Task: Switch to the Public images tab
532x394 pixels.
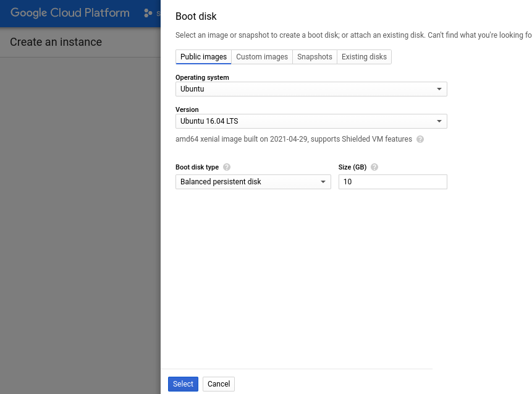Action: pyautogui.click(x=203, y=57)
